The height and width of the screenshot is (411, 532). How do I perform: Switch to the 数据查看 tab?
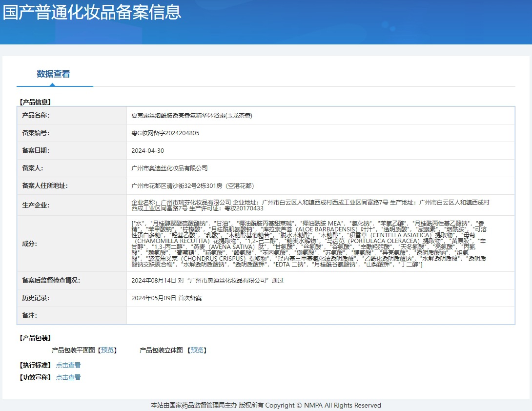(53, 74)
